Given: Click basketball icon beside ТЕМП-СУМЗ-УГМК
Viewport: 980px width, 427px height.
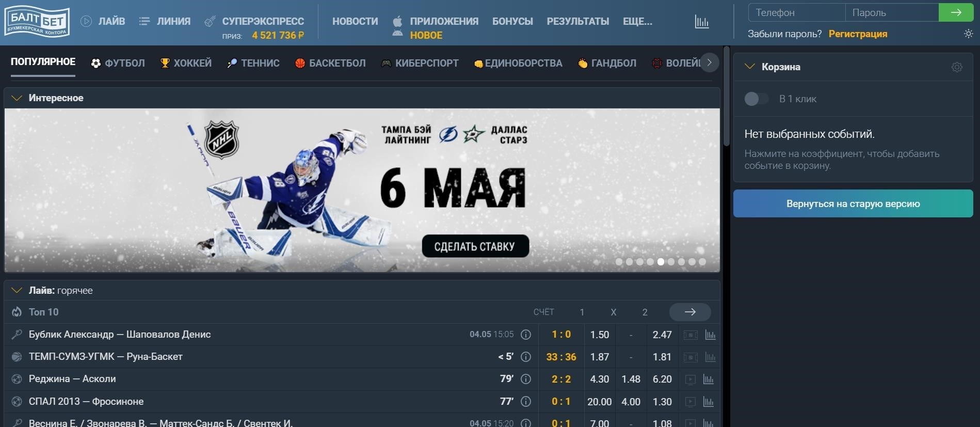Looking at the screenshot, I should click(17, 357).
